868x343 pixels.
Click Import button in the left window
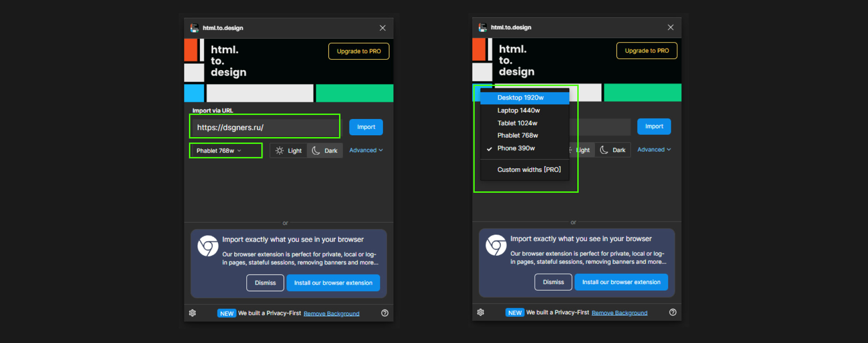click(x=366, y=127)
